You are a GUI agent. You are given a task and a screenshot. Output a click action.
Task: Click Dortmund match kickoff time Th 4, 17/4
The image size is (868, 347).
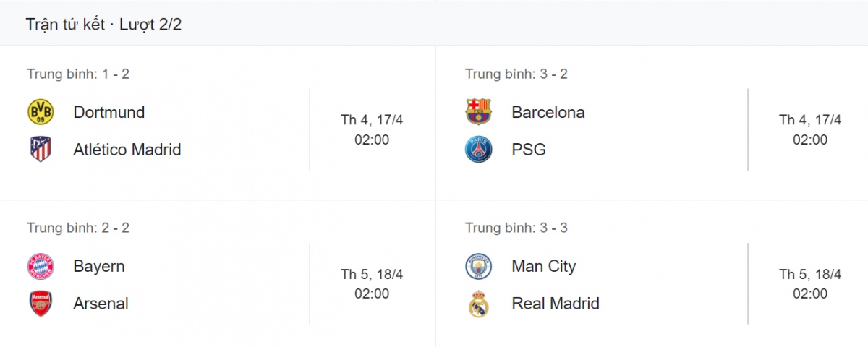(372, 120)
